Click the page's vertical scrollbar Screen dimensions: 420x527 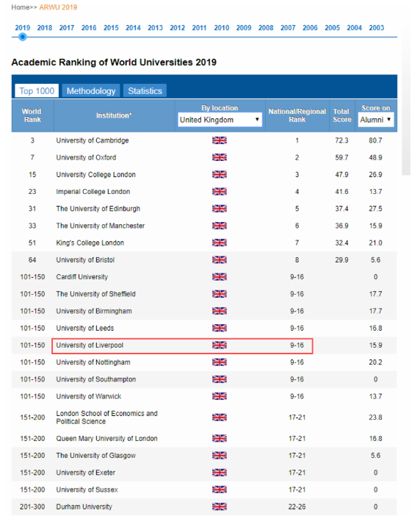click(406, 101)
